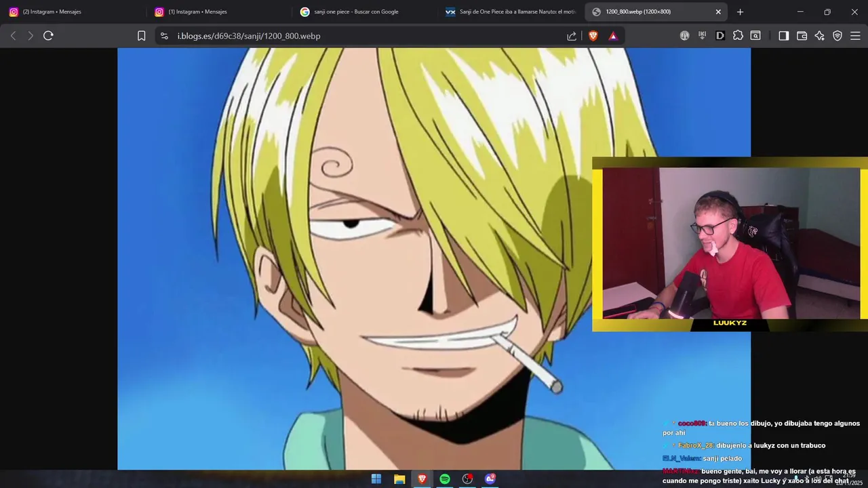Toggle the browser sidebar panel
868x488 pixels.
tap(784, 36)
